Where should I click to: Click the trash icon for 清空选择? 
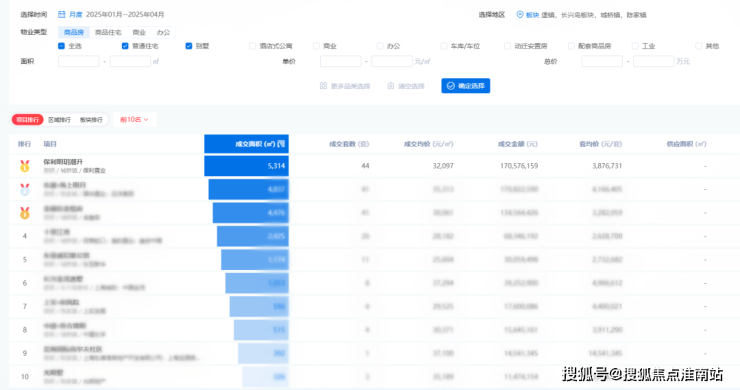(391, 86)
